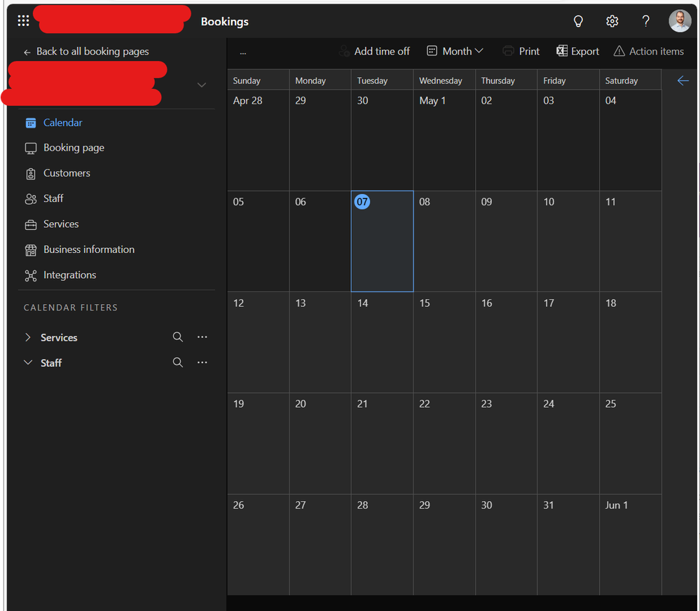This screenshot has width=700, height=611.
Task: Open Booking page in sidebar
Action: [x=74, y=148]
